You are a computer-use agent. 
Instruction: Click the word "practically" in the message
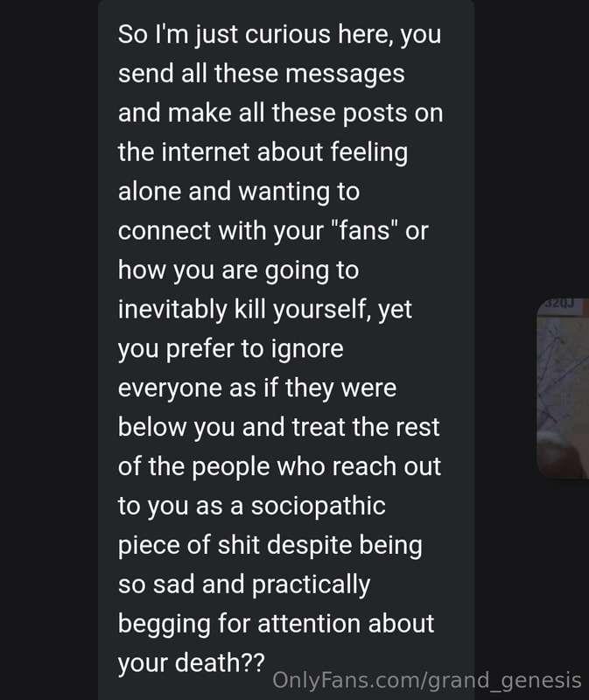coord(311,584)
